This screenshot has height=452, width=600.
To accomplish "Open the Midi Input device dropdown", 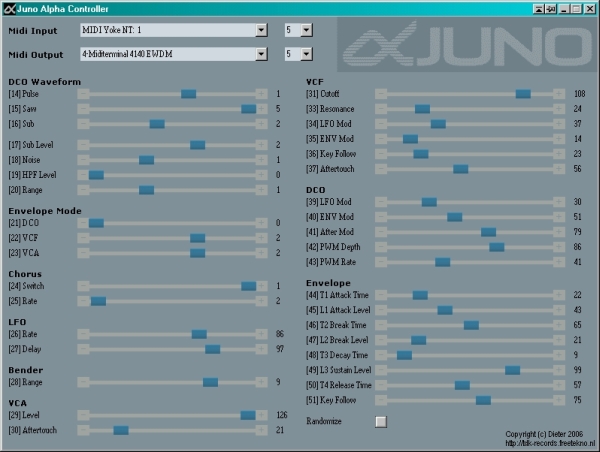I will (x=261, y=30).
